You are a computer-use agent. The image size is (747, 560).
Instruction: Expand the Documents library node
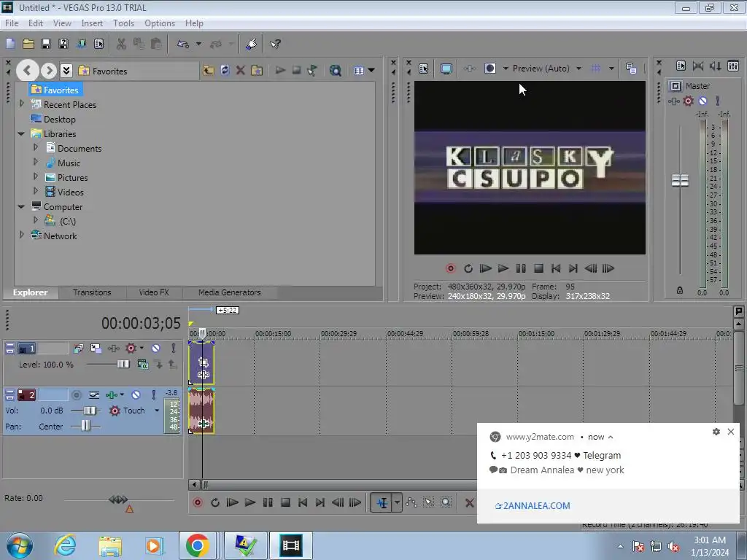coord(36,147)
